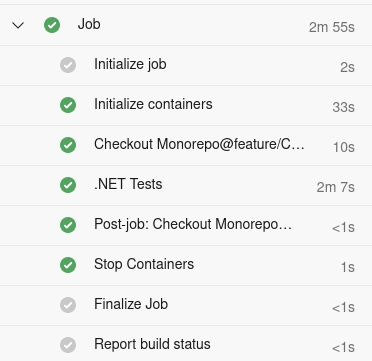View the .NET Tests step output
Viewport: 372px width, 361px height.
tap(186, 185)
